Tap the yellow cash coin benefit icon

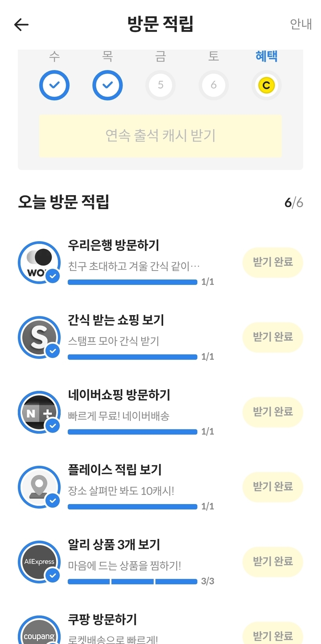tap(266, 85)
